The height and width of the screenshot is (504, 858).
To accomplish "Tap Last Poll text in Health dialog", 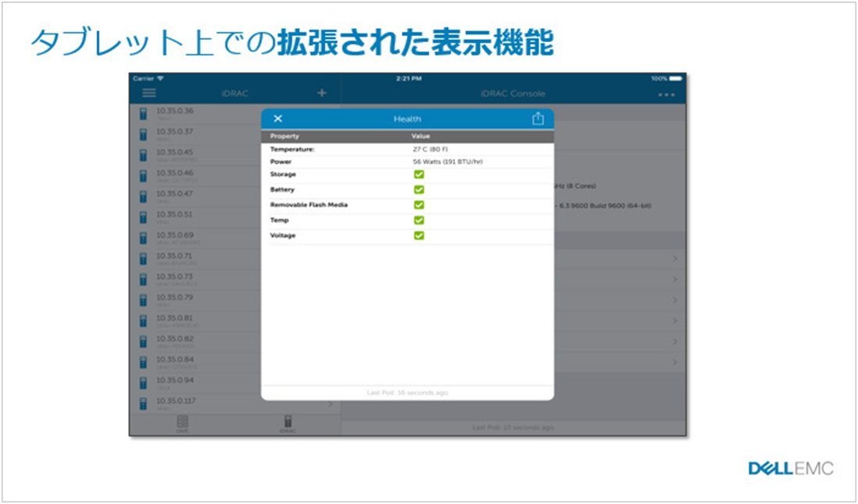I will [407, 393].
